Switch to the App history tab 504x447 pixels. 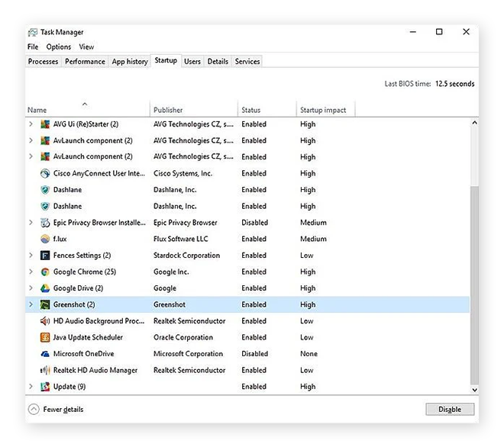(130, 61)
